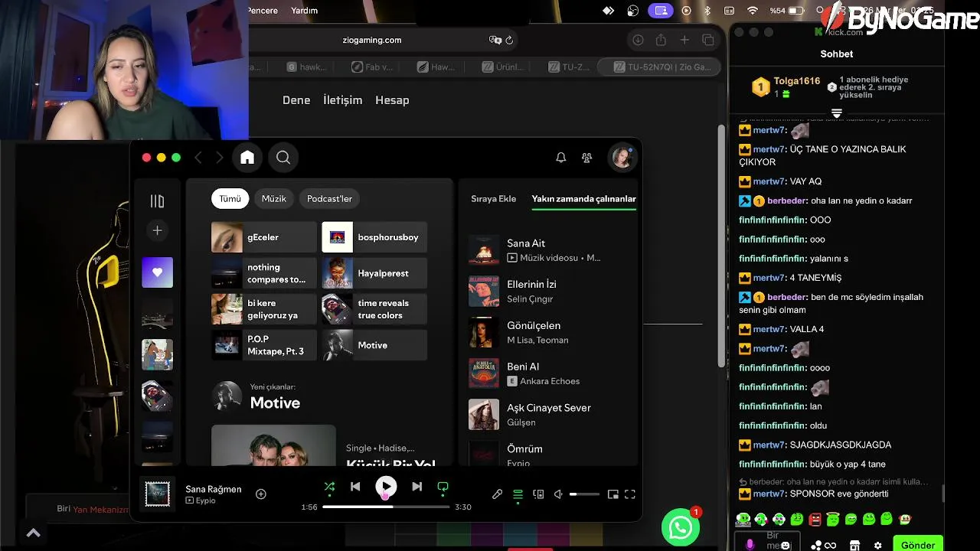The height and width of the screenshot is (551, 980).
Task: Click the ziogaming.com address bar
Action: (372, 40)
